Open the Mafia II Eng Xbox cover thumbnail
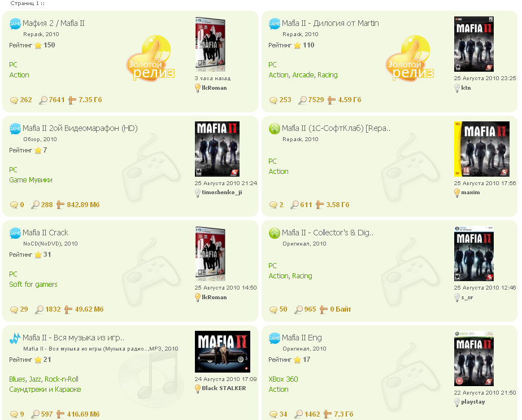The height and width of the screenshot is (420, 522). pyautogui.click(x=474, y=358)
